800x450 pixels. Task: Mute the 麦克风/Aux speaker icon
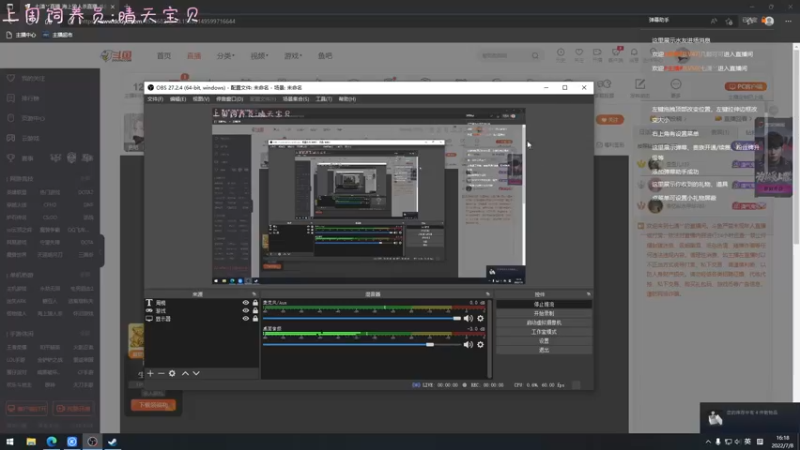coord(468,318)
